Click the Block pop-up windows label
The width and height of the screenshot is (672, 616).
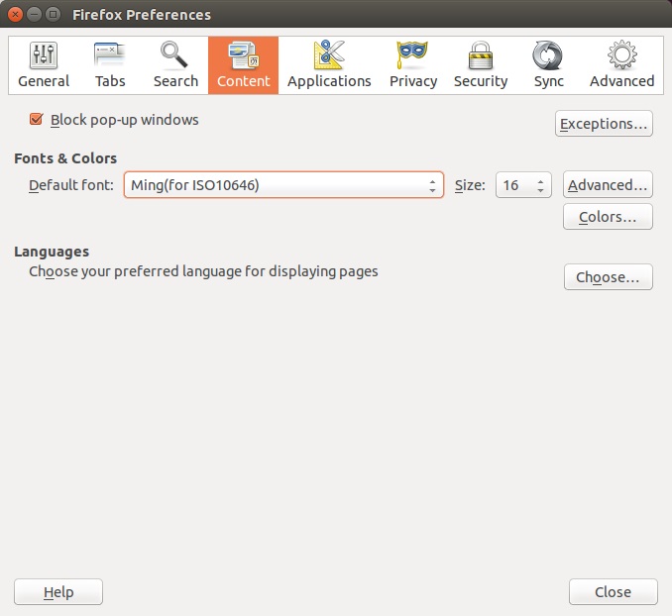124,120
